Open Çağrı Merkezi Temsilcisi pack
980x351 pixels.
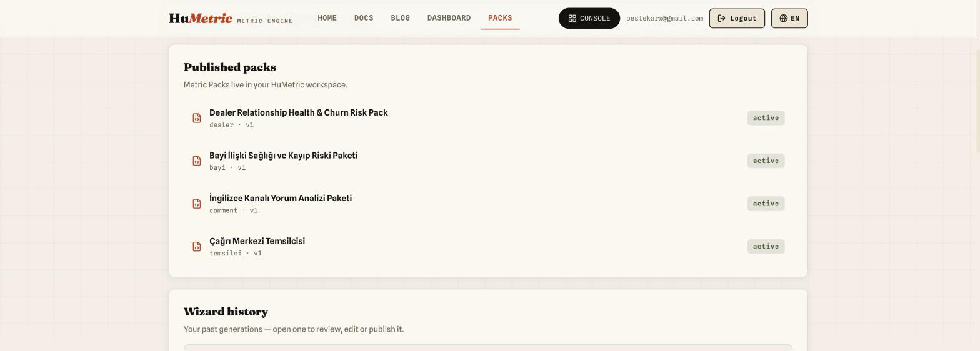(257, 241)
